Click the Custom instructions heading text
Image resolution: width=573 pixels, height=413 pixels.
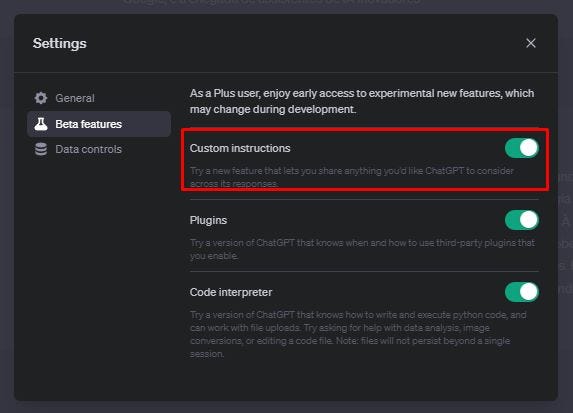tap(240, 148)
